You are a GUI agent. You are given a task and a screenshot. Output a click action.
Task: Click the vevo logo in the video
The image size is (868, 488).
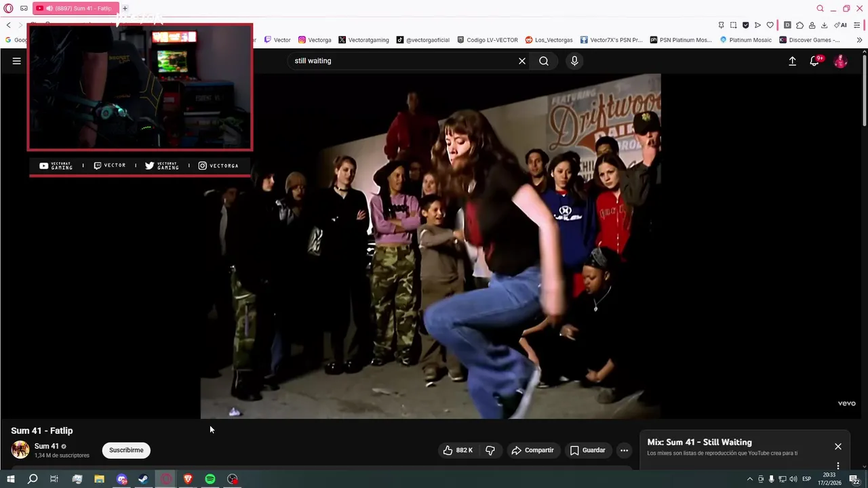(847, 403)
